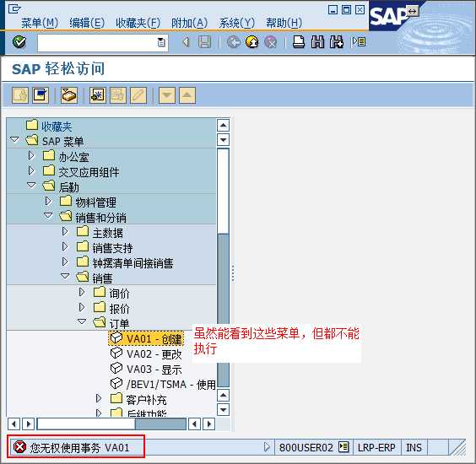476x464 pixels.
Task: Expand the 交叉应用组件 folder
Action: [x=31, y=171]
